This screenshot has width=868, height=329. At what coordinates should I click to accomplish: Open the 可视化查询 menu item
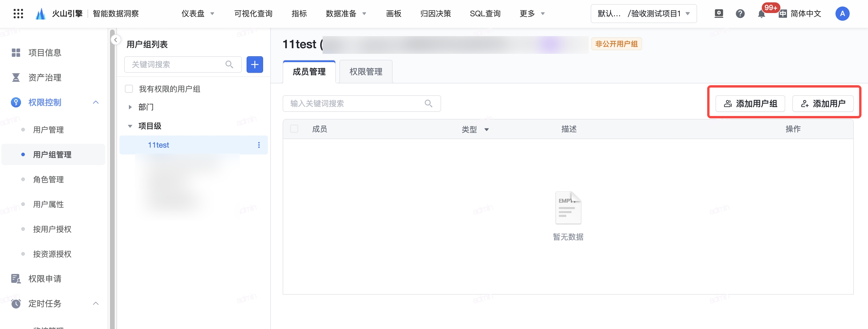[253, 14]
